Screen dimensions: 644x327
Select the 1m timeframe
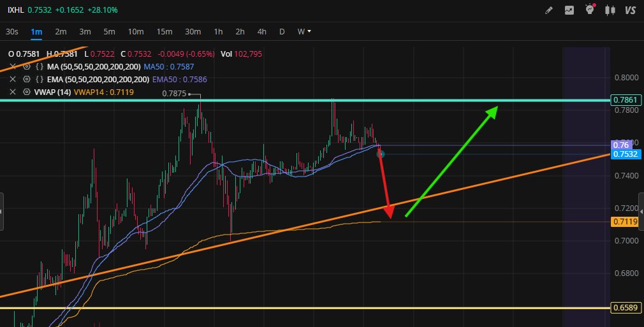click(x=36, y=32)
